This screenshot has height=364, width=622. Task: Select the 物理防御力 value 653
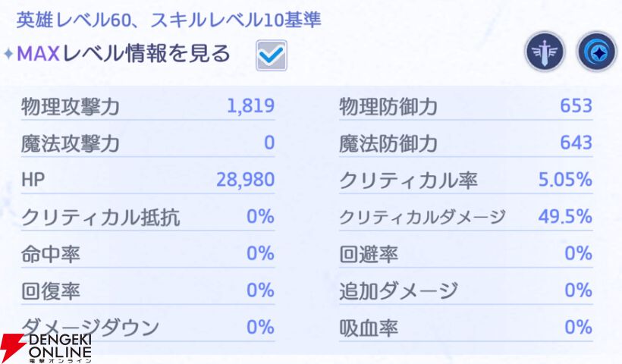(576, 106)
